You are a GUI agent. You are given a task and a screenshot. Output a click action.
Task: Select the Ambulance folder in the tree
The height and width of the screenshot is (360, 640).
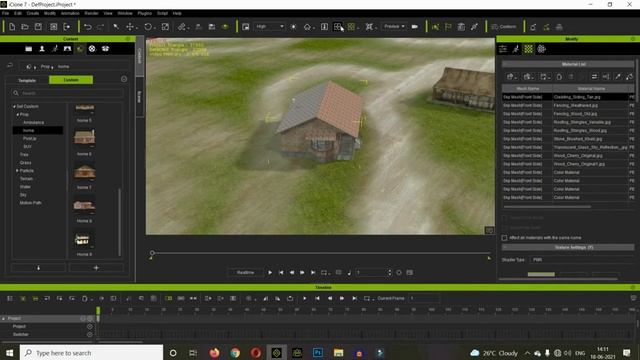(x=33, y=122)
